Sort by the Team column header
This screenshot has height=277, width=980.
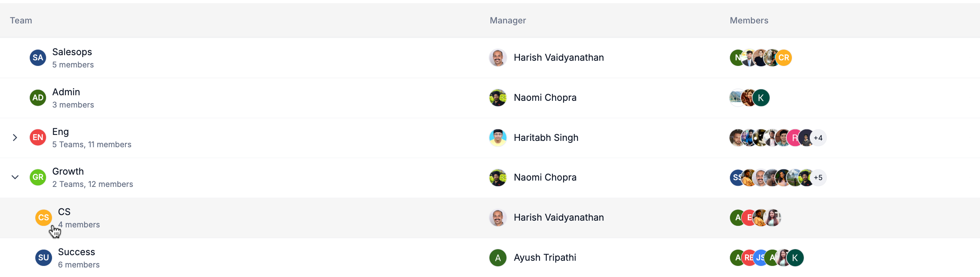tap(21, 21)
